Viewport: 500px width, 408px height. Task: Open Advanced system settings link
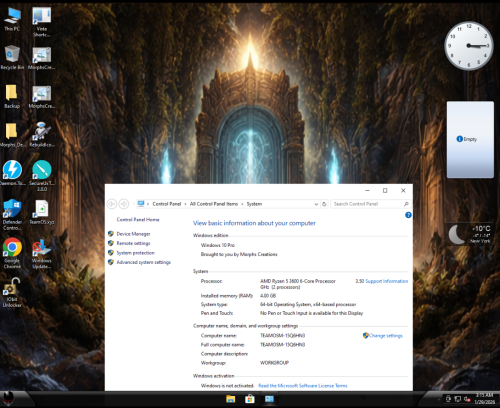tap(143, 262)
